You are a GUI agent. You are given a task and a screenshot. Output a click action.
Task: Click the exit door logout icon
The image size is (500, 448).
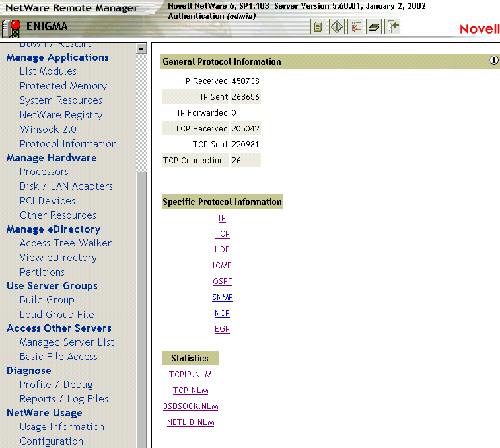tap(392, 27)
